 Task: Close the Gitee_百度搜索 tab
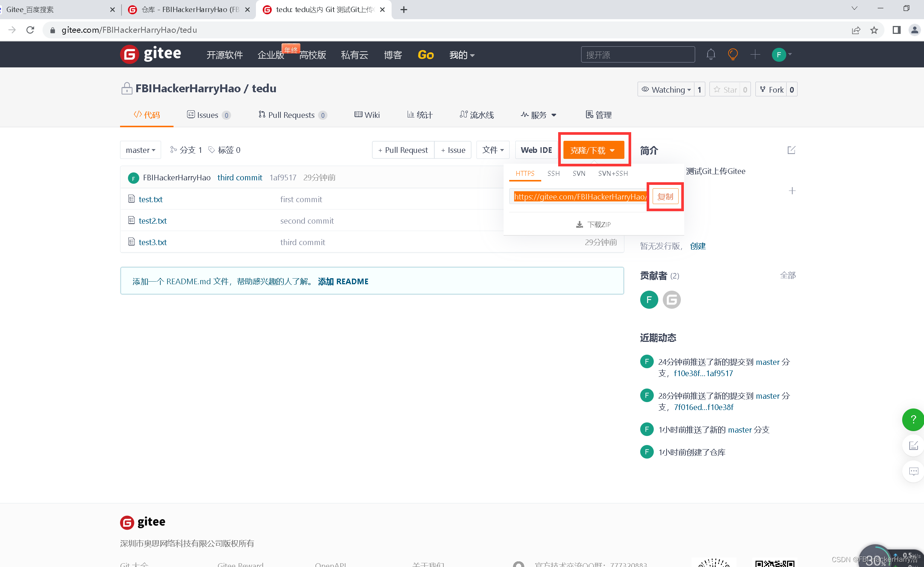click(112, 10)
